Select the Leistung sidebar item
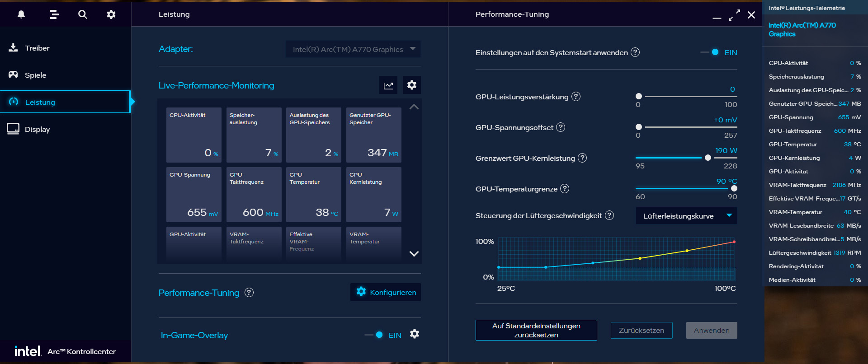The image size is (868, 364). [65, 102]
